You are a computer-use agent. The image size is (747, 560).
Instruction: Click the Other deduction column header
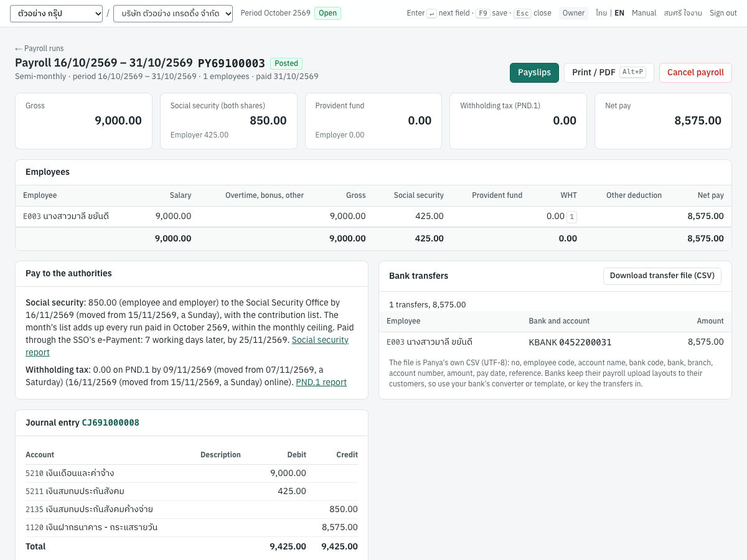(x=634, y=195)
